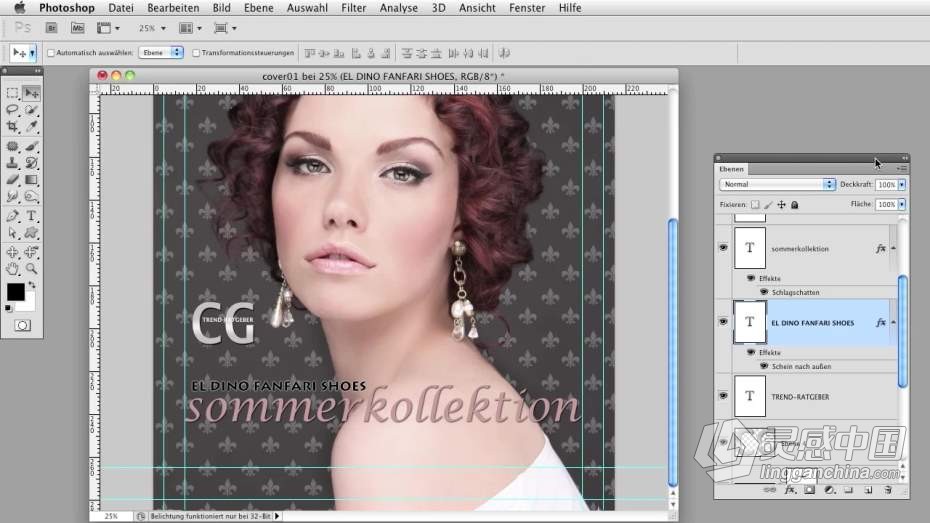Screen dimensions: 930x523
Task: Select the Eraser tool
Action: pyautogui.click(x=12, y=180)
